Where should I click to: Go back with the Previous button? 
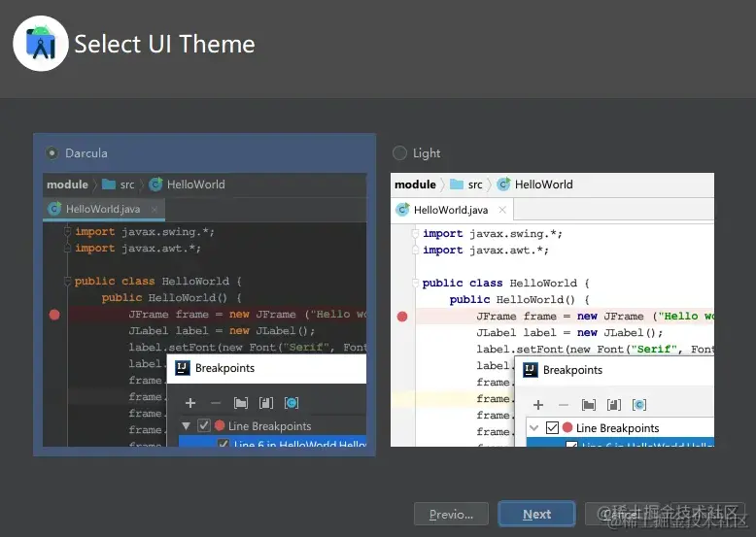[451, 515]
